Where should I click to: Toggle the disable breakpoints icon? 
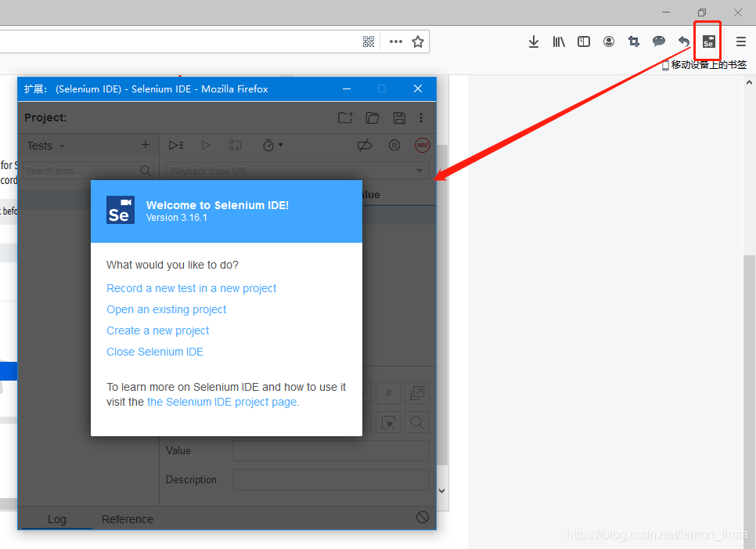pos(365,145)
